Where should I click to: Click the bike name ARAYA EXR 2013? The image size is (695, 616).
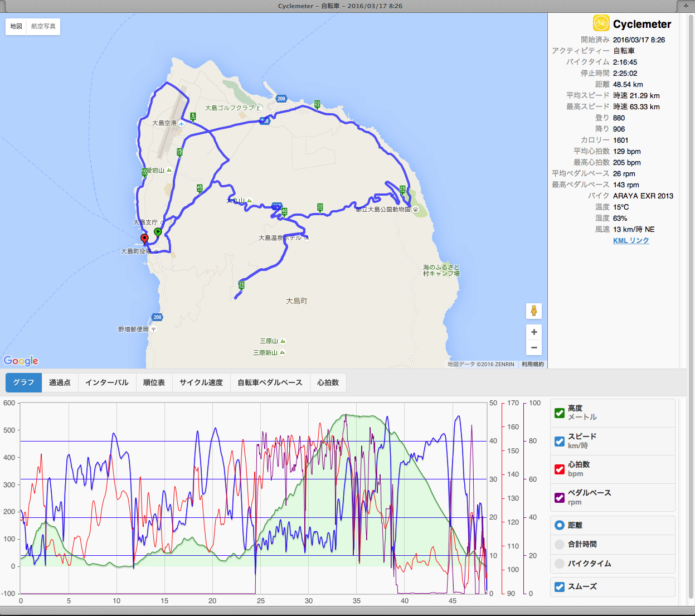(x=643, y=196)
